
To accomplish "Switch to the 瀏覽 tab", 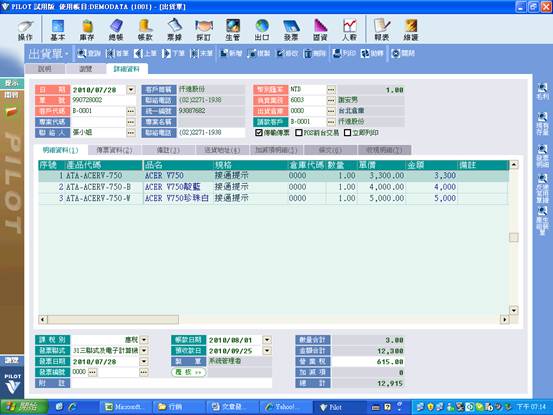I will (86, 69).
